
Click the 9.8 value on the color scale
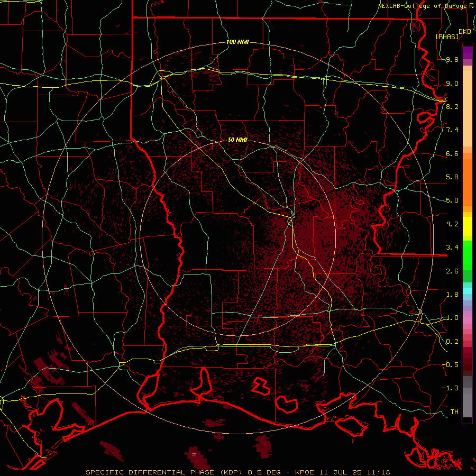(x=452, y=60)
